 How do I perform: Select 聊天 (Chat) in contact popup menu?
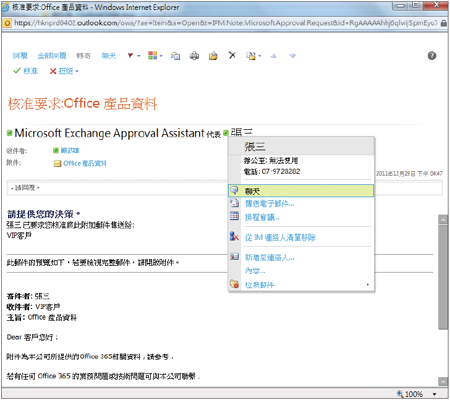coord(301,191)
